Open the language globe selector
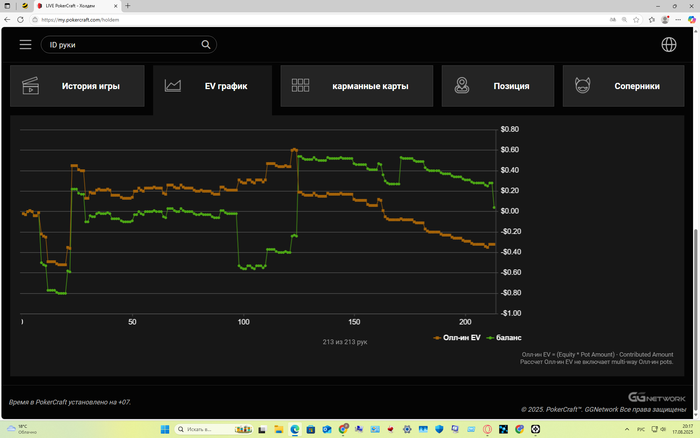Viewport: 700px width, 438px height. [669, 45]
